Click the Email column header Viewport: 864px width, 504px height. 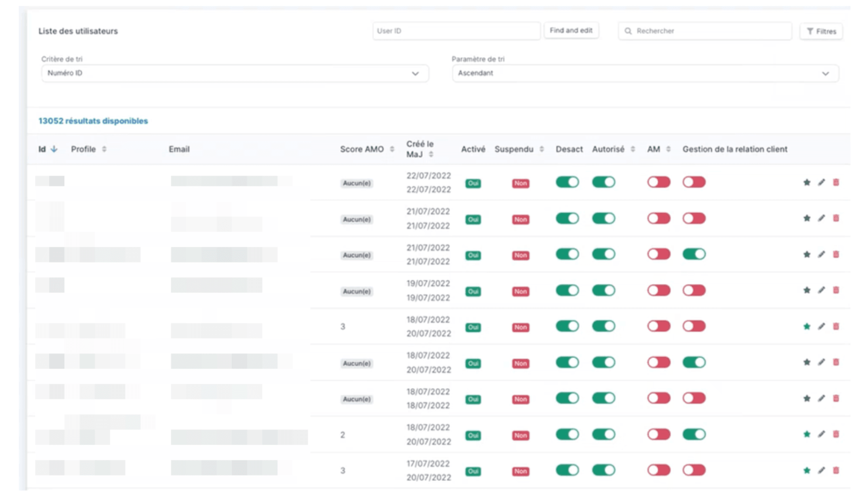(179, 149)
